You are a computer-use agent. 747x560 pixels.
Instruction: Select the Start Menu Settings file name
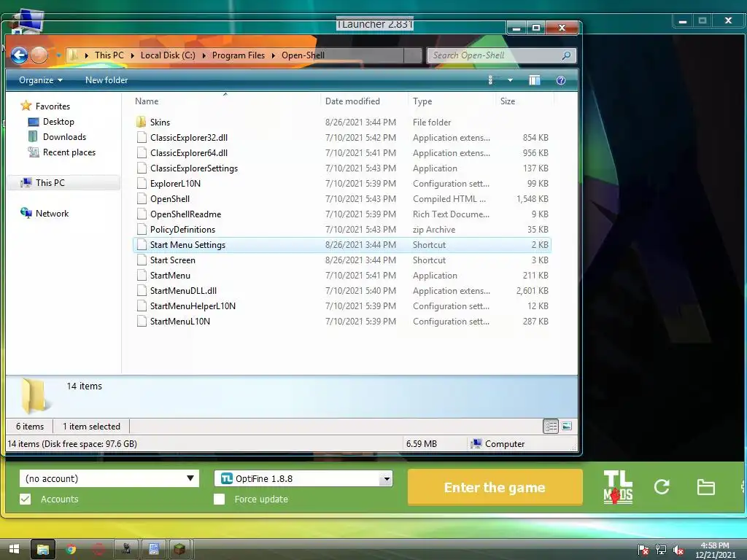pos(187,245)
